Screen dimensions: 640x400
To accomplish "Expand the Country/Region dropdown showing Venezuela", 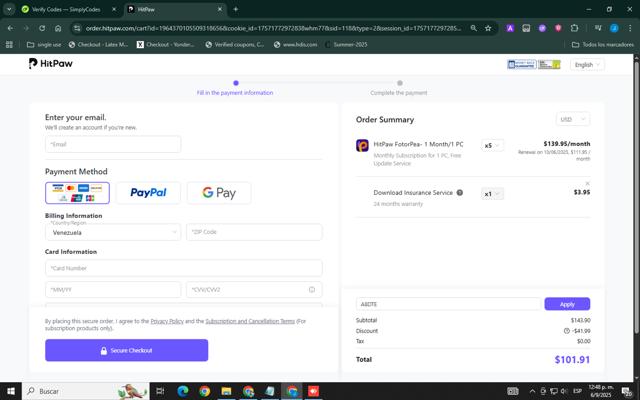I will click(113, 232).
